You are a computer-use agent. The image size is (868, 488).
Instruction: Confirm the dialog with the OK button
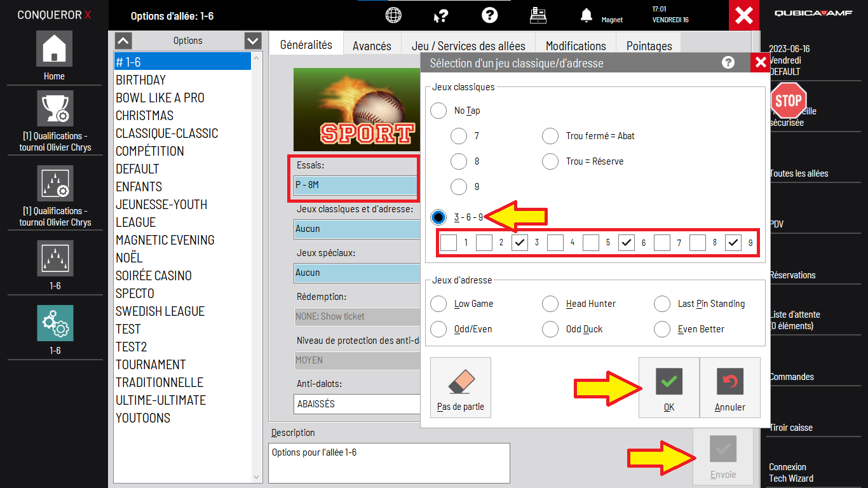669,388
